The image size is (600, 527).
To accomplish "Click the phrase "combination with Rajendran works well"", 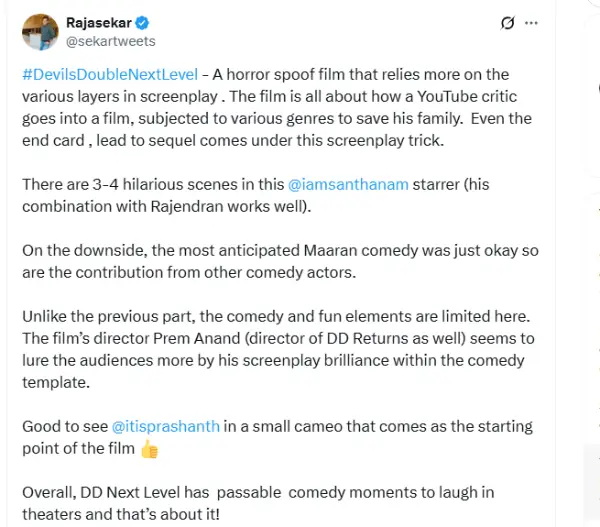I will [x=164, y=207].
